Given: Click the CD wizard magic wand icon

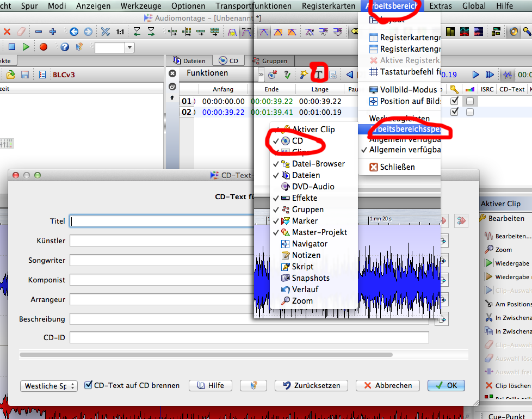Looking at the screenshot, I should pos(304,75).
